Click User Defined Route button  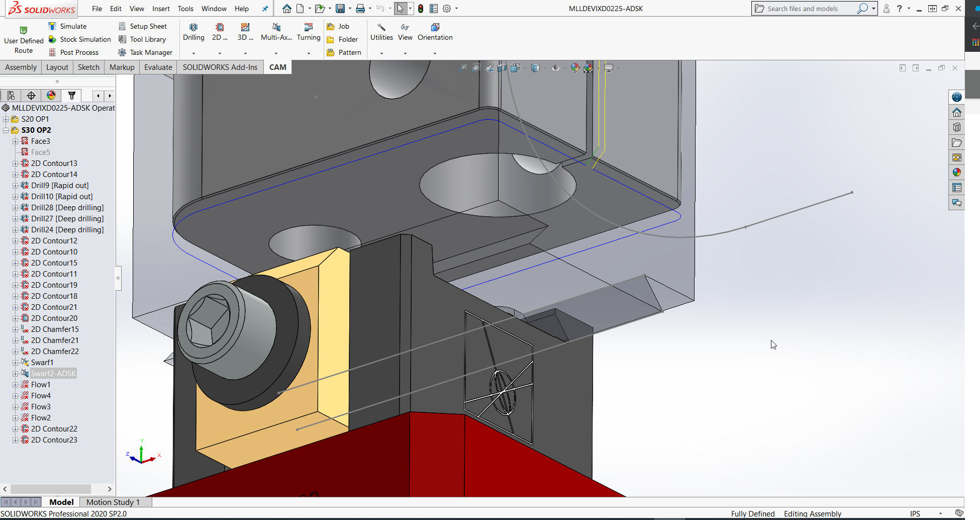pos(24,40)
